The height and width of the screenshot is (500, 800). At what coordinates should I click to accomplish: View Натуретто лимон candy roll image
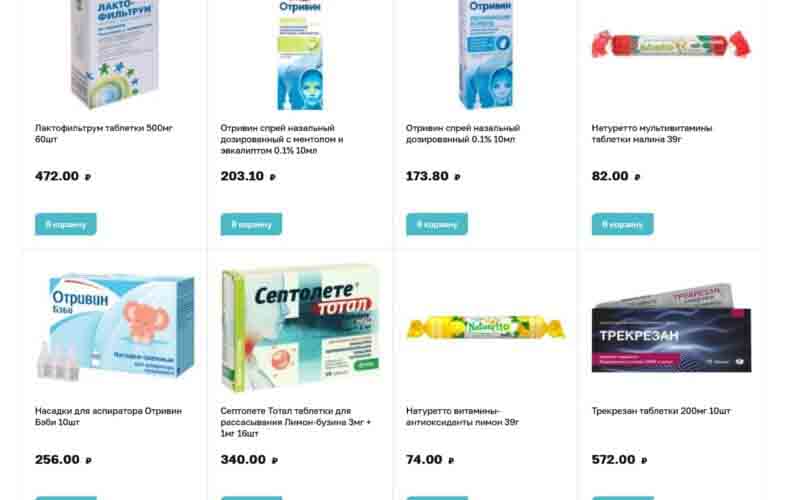(486, 328)
